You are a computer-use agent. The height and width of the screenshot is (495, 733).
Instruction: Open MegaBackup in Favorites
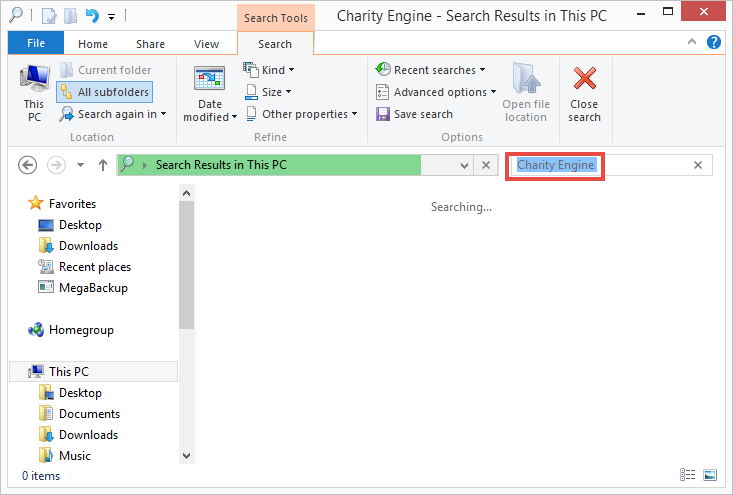[83, 287]
